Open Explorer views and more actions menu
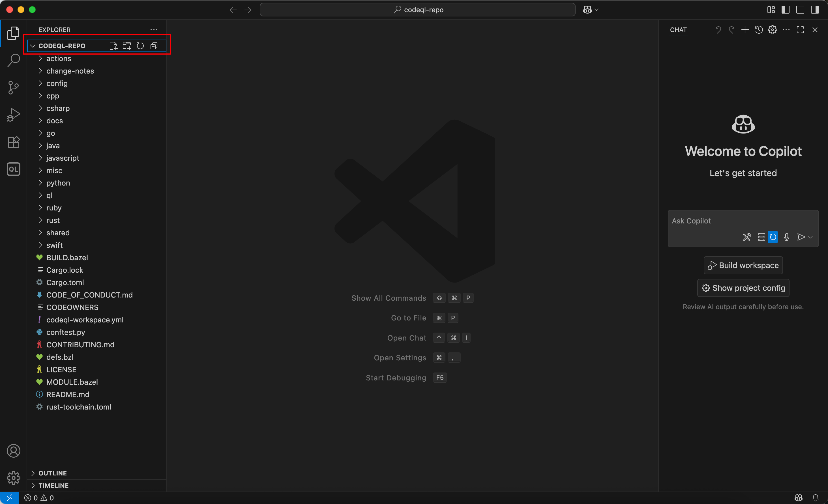 [154, 29]
